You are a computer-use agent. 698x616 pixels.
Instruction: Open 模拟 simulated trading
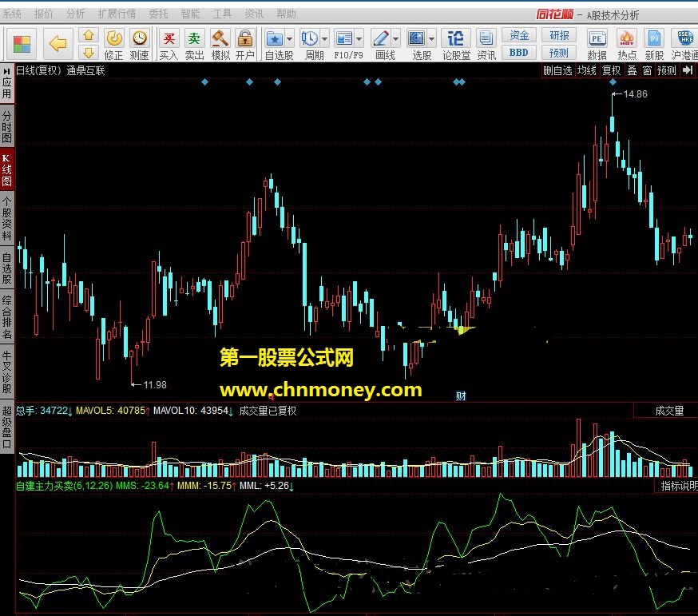(220, 44)
